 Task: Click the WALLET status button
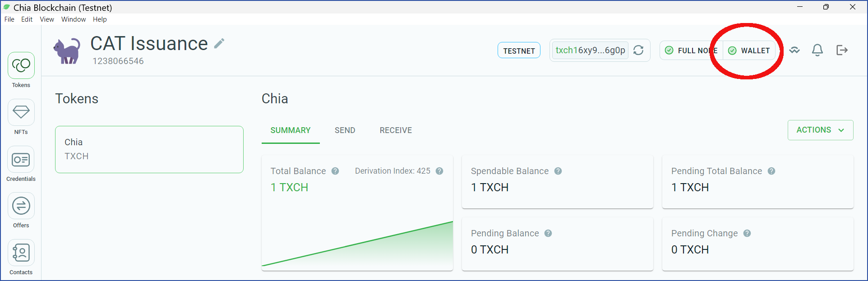tap(749, 51)
